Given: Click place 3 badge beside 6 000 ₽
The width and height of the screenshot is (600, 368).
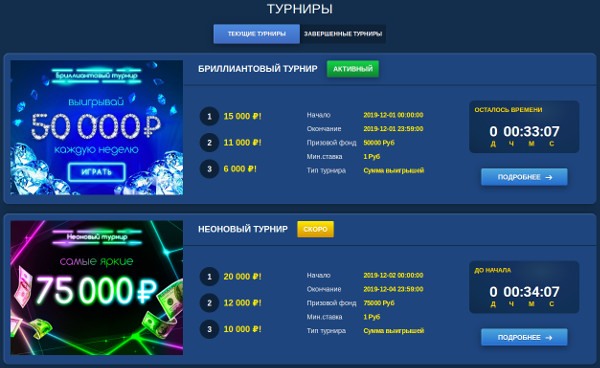Looking at the screenshot, I should point(209,169).
